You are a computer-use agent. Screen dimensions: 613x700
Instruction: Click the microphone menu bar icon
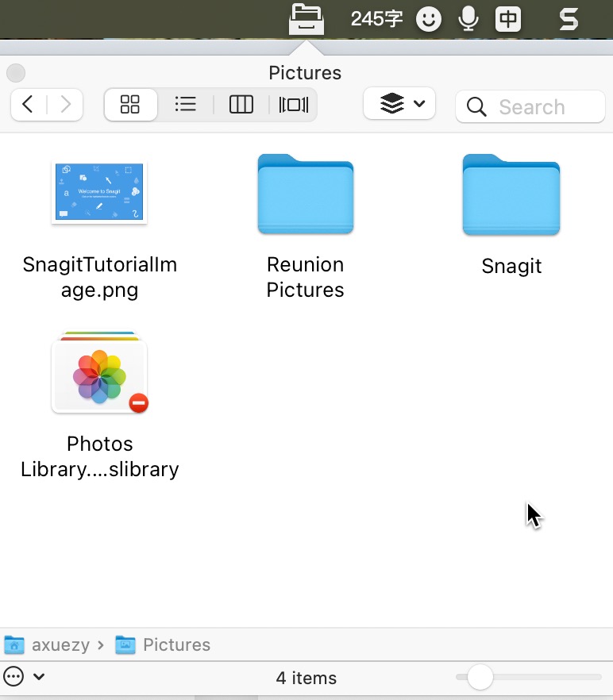click(x=468, y=19)
